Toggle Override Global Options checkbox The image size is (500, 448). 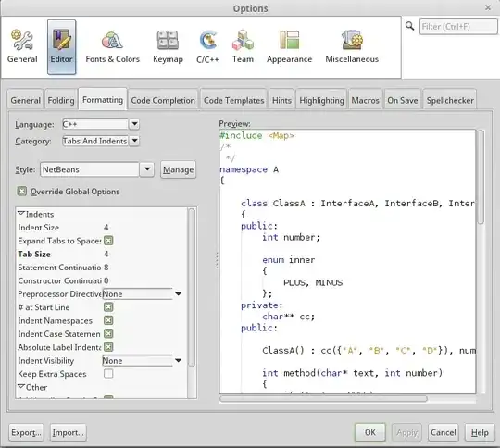pos(21,192)
